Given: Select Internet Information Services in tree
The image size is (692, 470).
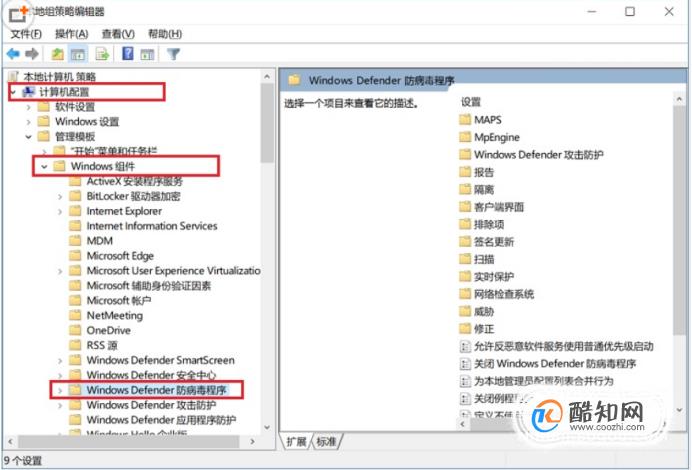Looking at the screenshot, I should click(x=152, y=226).
